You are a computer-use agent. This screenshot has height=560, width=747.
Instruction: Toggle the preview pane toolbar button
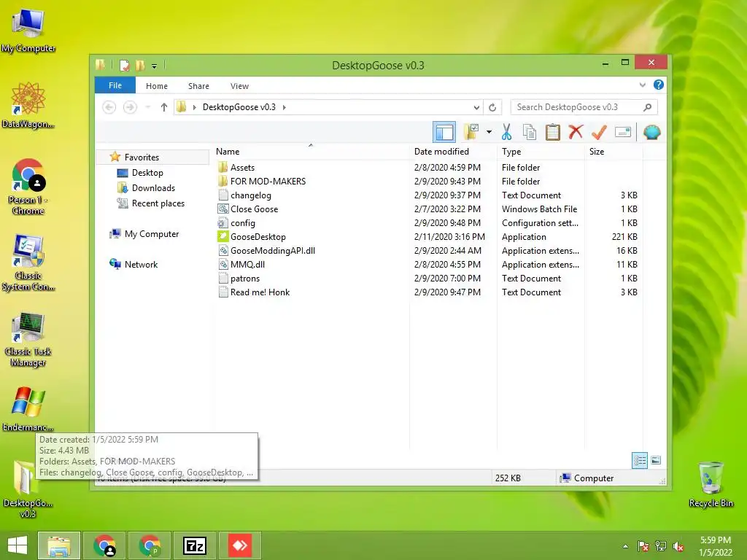[444, 132]
